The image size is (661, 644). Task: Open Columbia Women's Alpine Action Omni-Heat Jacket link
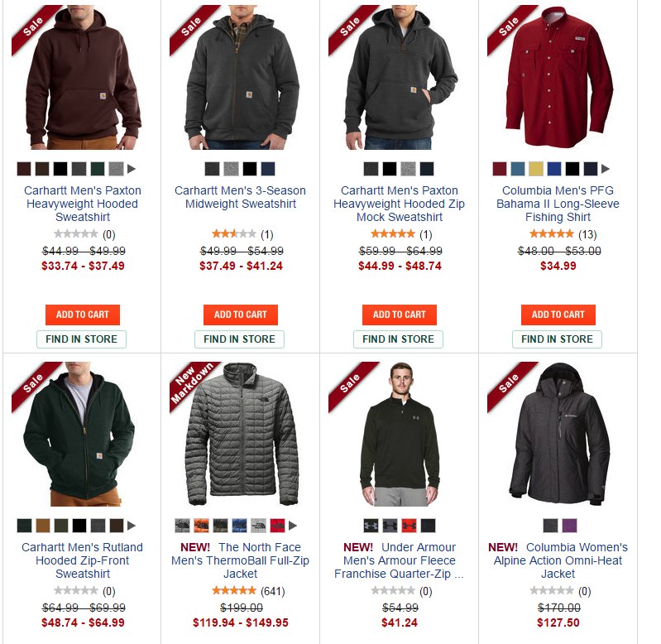558,560
